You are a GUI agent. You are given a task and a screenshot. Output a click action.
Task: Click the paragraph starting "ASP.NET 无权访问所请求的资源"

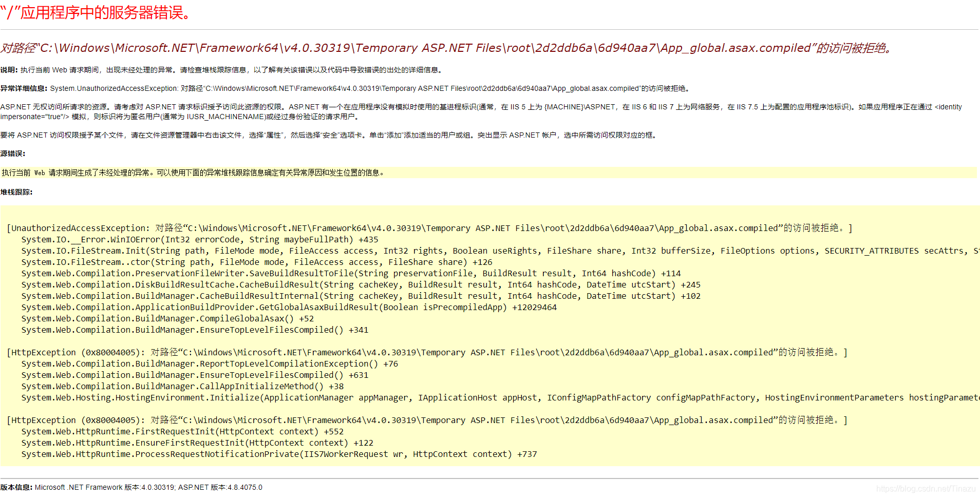tap(481, 111)
